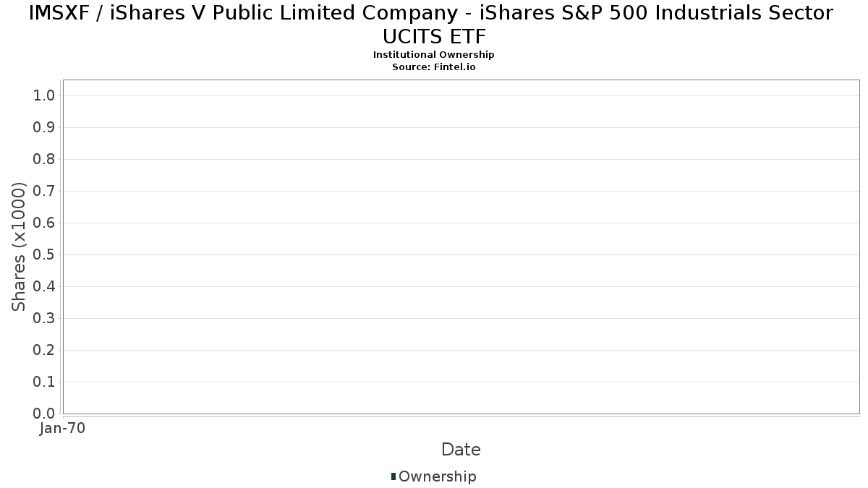
Task: Click the 'Shares (x1000)' y-axis title
Action: (x=20, y=247)
